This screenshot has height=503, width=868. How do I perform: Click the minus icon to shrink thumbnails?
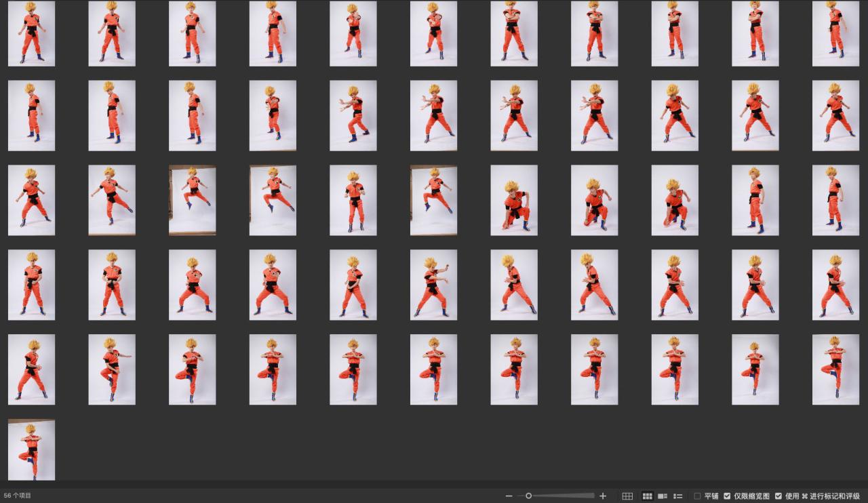coord(509,496)
